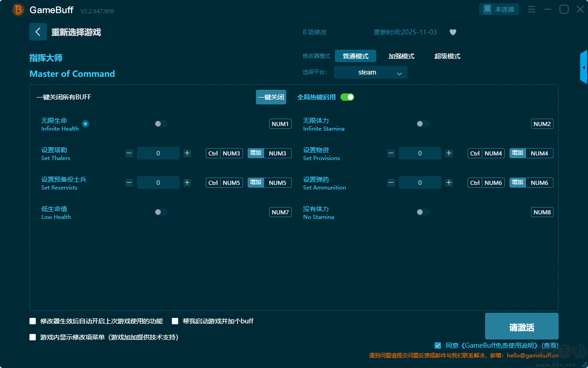Open the (查看) disclaimer link

(x=550, y=345)
